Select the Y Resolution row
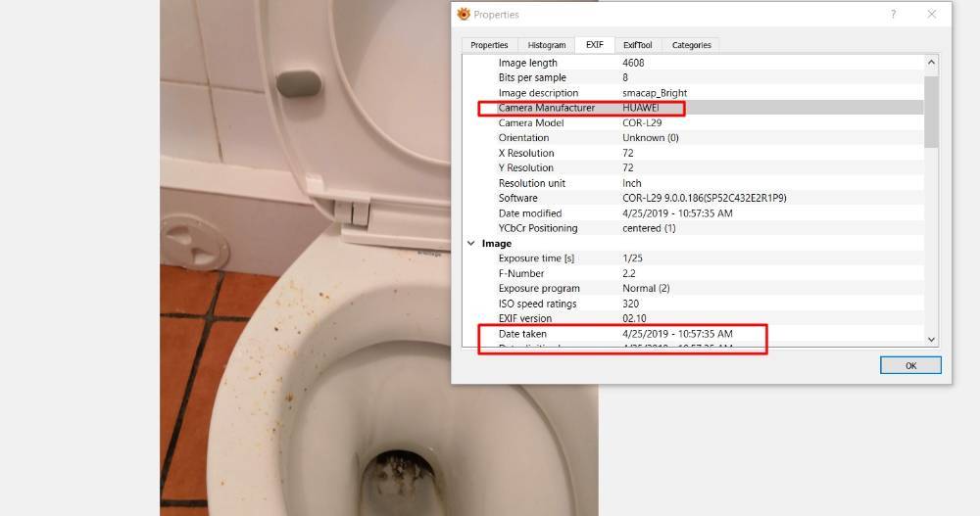Viewport: 980px width, 516px height. coord(693,168)
